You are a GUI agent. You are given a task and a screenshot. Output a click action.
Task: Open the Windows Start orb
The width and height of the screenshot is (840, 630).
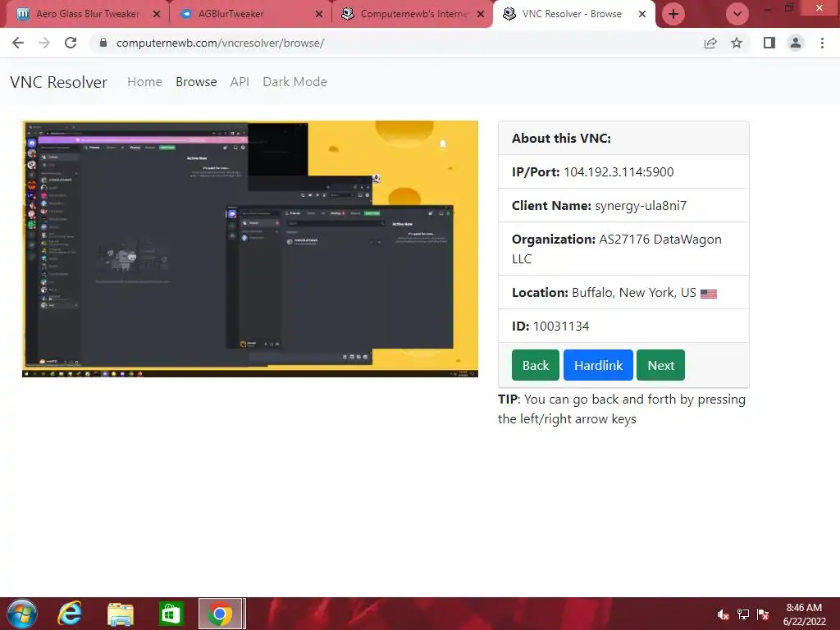click(22, 614)
